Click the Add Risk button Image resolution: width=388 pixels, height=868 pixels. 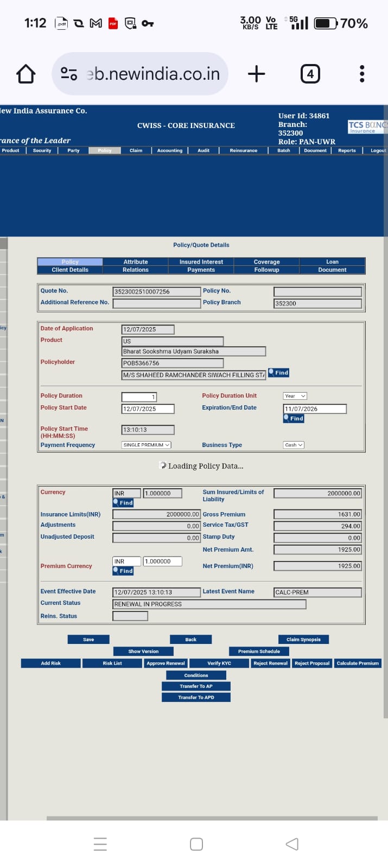pos(51,663)
